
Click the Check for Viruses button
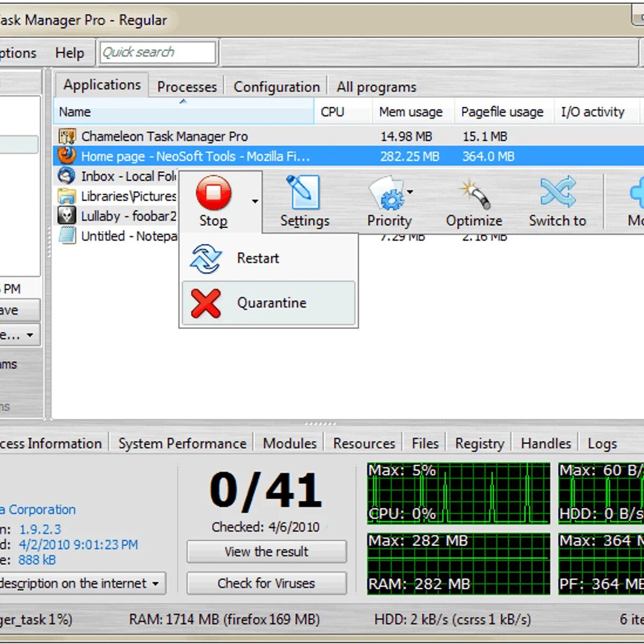(x=267, y=583)
